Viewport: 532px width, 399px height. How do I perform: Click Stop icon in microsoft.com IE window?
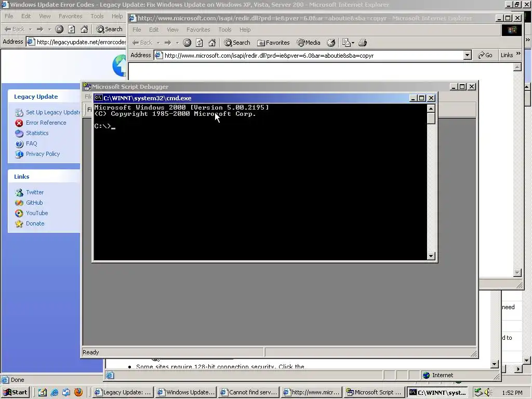[x=187, y=43]
